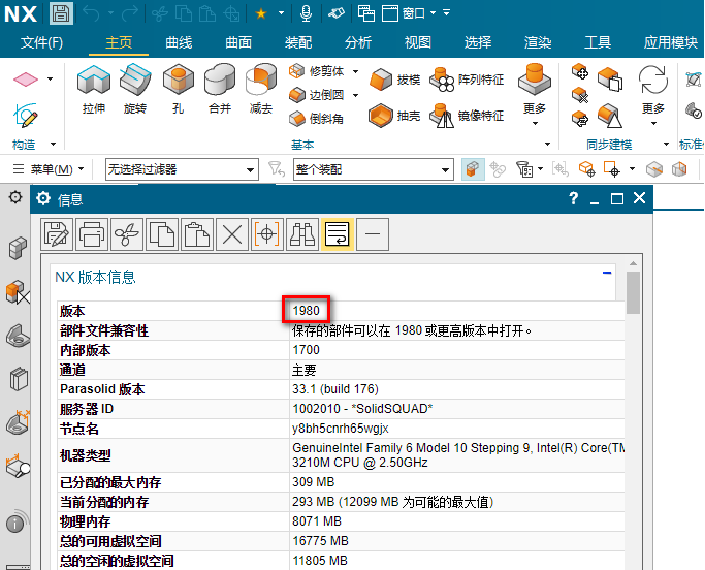Image resolution: width=705 pixels, height=570 pixels.
Task: Switch to the 曲线 tab
Action: [178, 43]
